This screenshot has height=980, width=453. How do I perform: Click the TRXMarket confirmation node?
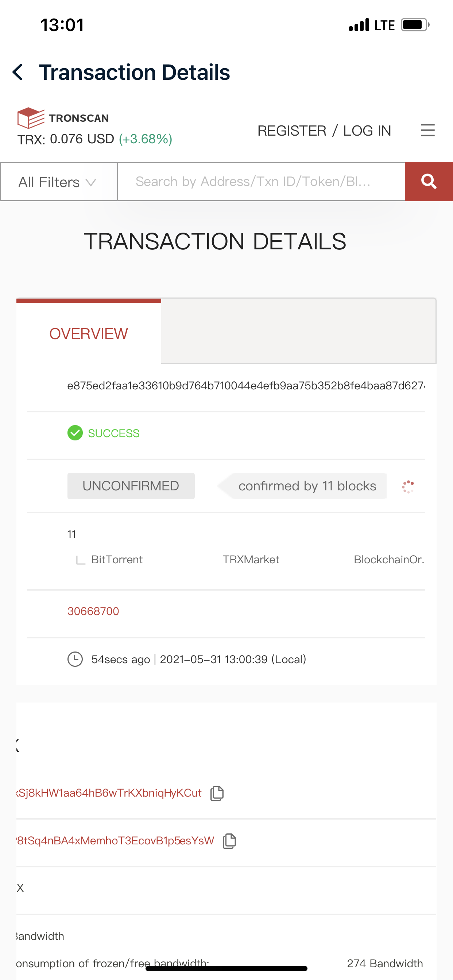(251, 560)
